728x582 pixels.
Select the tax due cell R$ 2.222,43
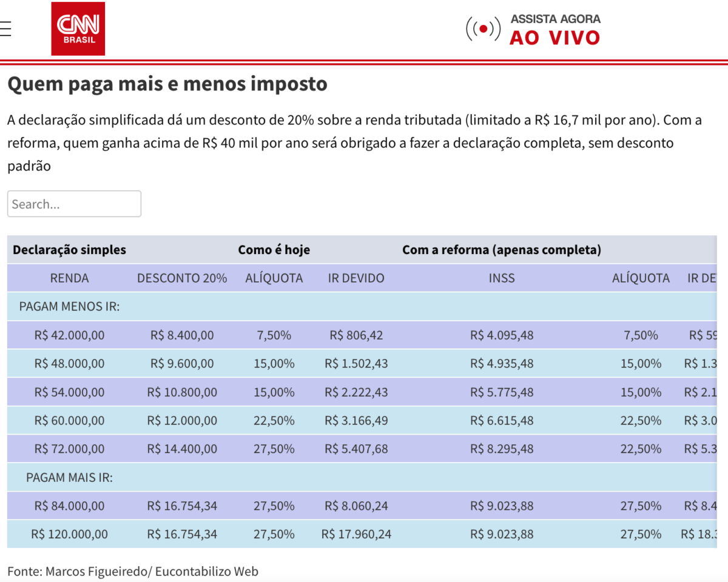356,392
